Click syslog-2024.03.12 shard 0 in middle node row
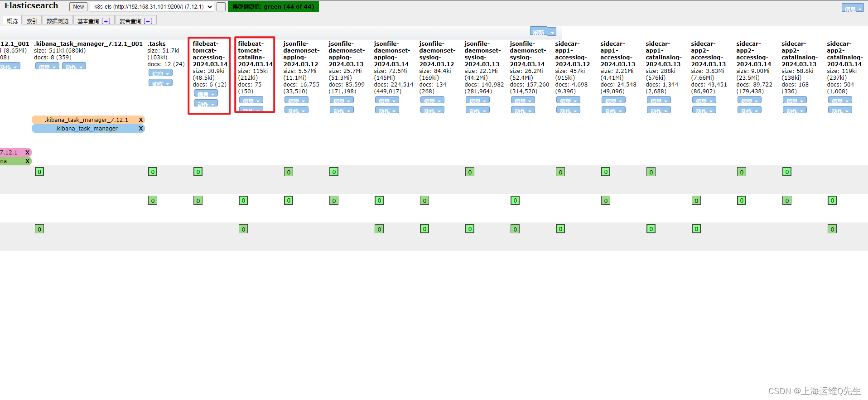This screenshot has height=400, width=868. [424, 200]
